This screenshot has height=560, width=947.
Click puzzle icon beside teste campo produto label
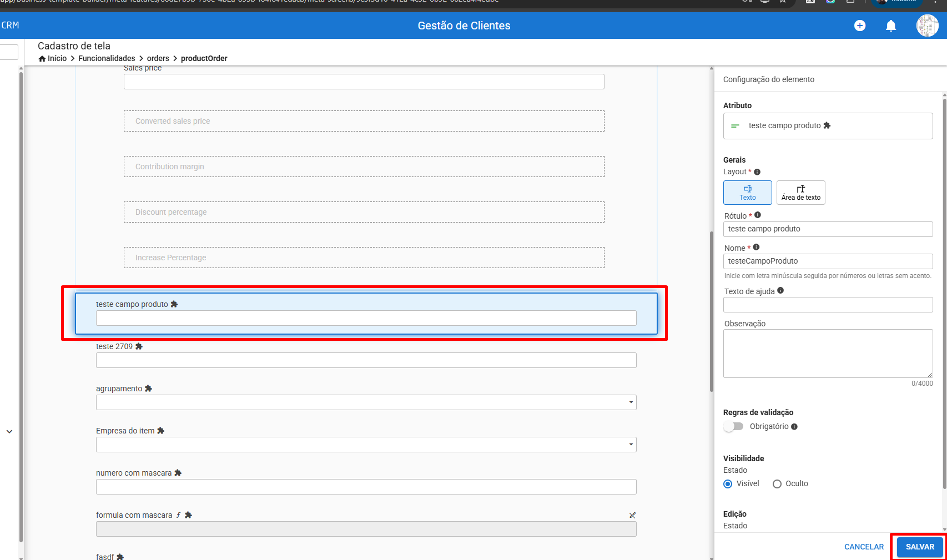174,304
